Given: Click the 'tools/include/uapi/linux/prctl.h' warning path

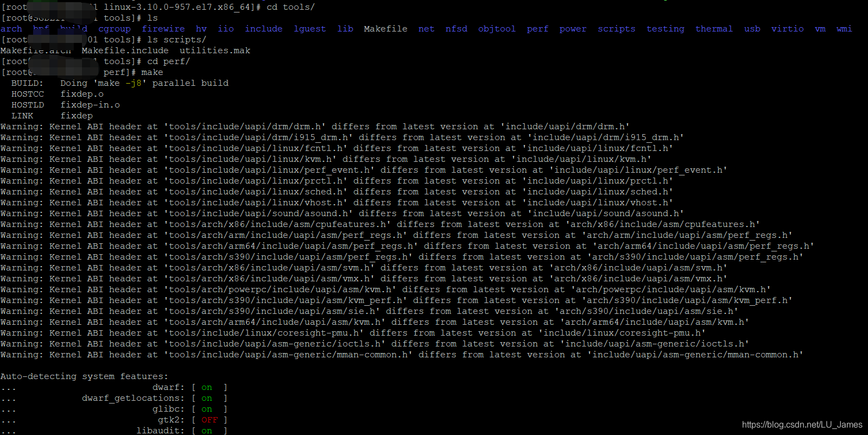Looking at the screenshot, I should tap(256, 181).
